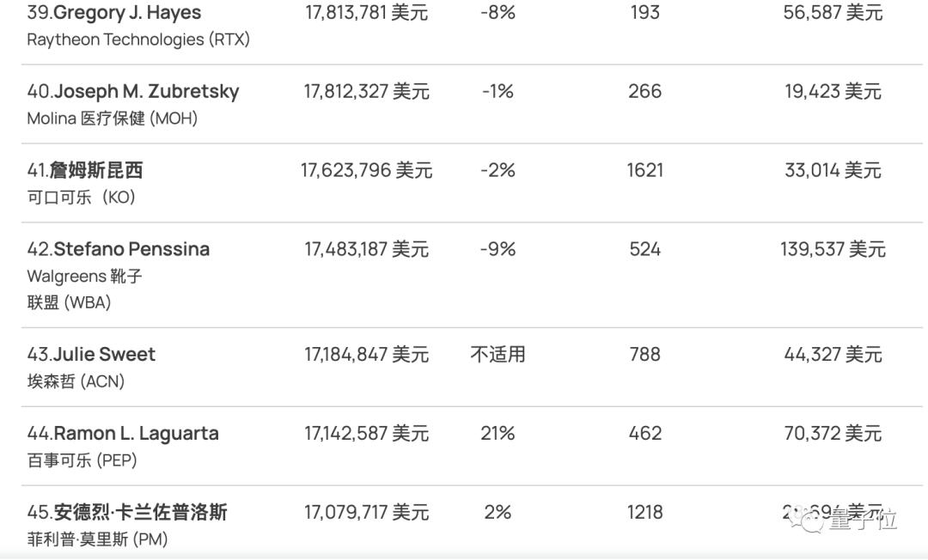Viewport: 928px width, 560px height.
Task: Click 可口可乐 (KO) company label
Action: coord(82,198)
